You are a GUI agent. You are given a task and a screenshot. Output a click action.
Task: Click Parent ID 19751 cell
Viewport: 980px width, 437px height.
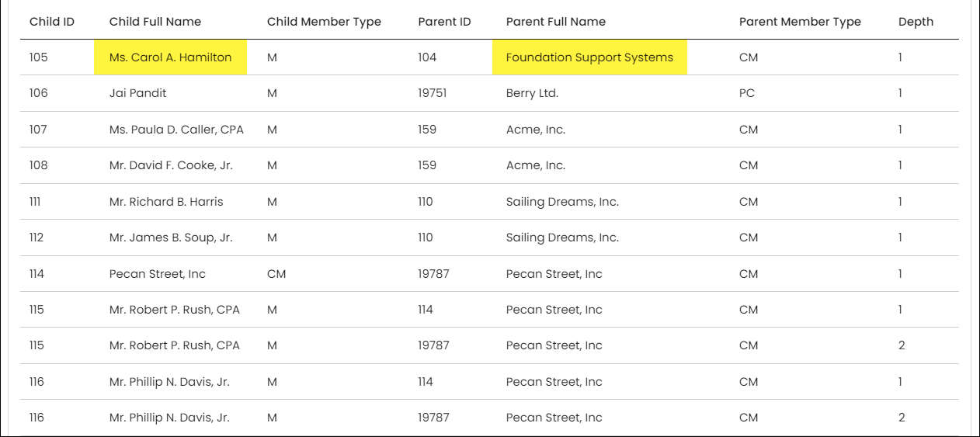[433, 93]
